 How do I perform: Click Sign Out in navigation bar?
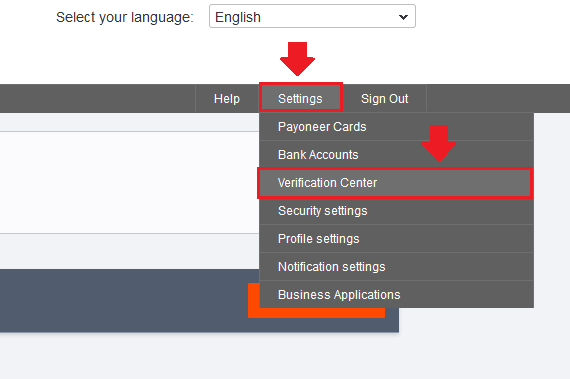[385, 98]
